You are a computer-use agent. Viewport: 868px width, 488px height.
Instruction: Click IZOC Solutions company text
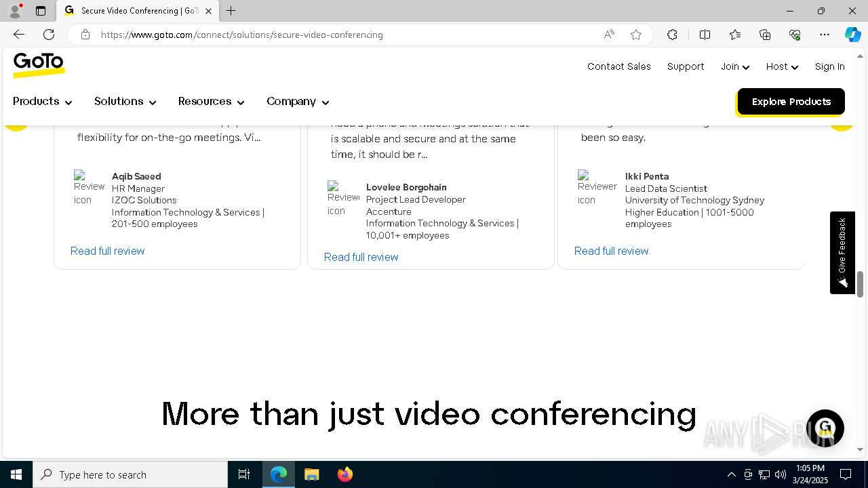coord(144,200)
